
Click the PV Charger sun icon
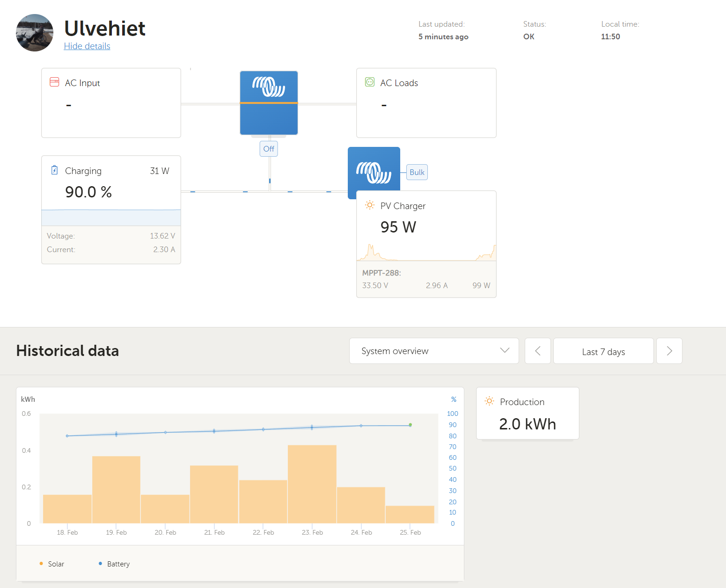tap(370, 205)
